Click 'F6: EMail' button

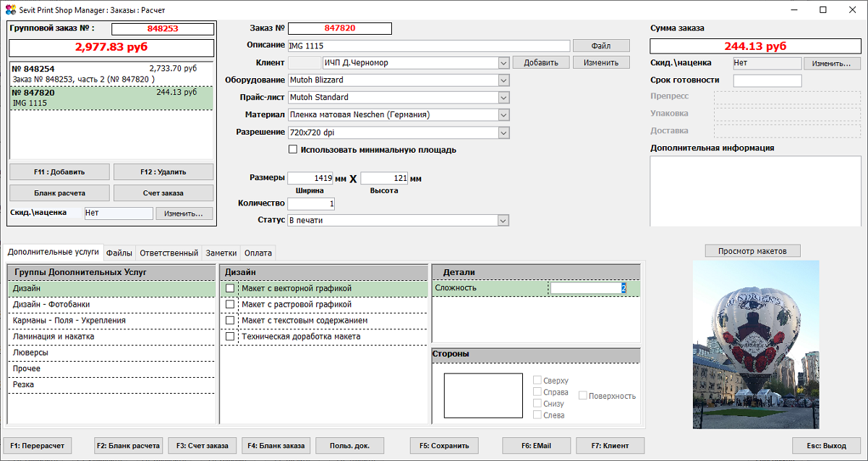tap(537, 446)
